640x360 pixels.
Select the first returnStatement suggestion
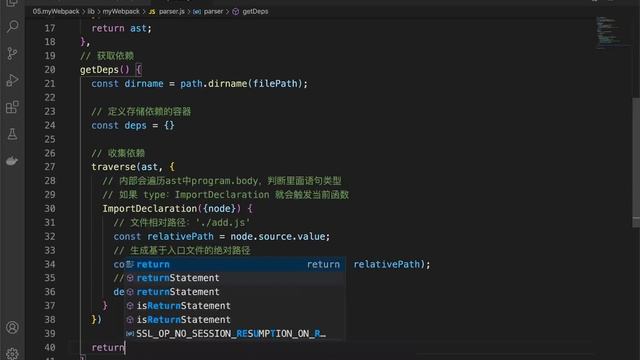[x=235, y=278]
